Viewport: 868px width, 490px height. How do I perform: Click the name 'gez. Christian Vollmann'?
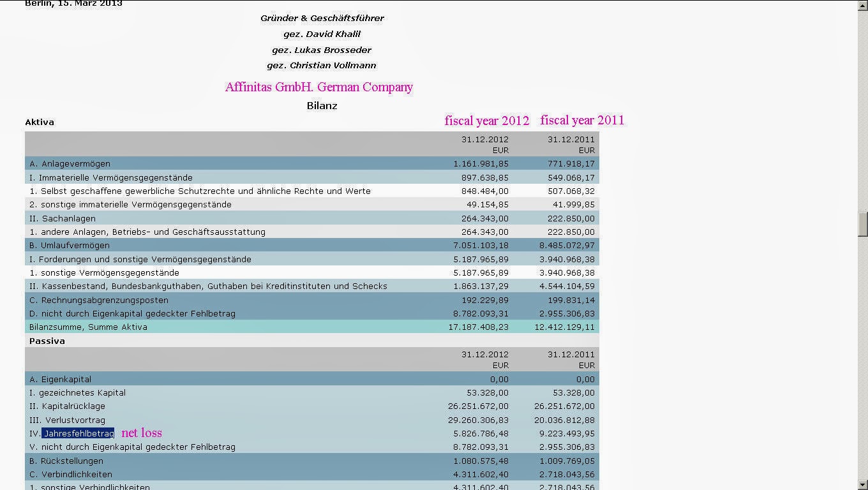click(322, 65)
